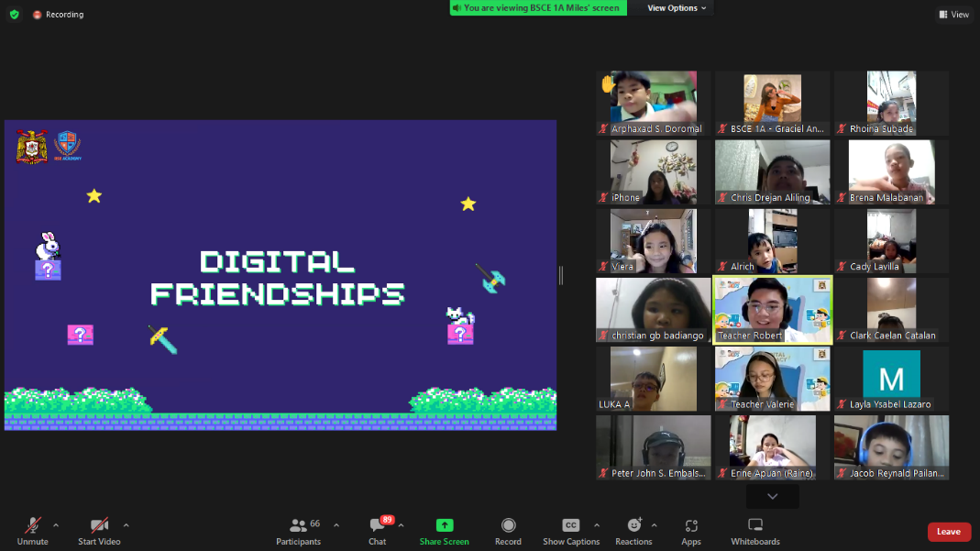Open the Chat panel

pos(378,532)
